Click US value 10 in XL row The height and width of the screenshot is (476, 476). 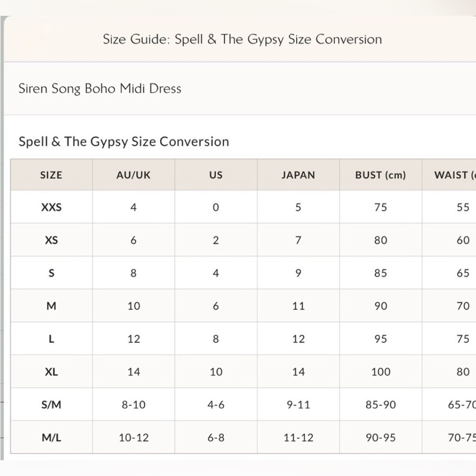216,372
